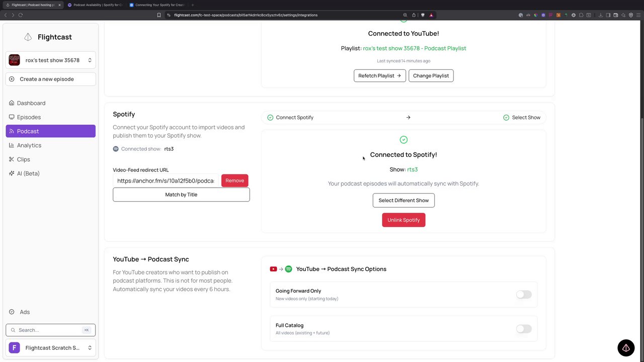Click the Brave Shields lion icon

click(423, 15)
